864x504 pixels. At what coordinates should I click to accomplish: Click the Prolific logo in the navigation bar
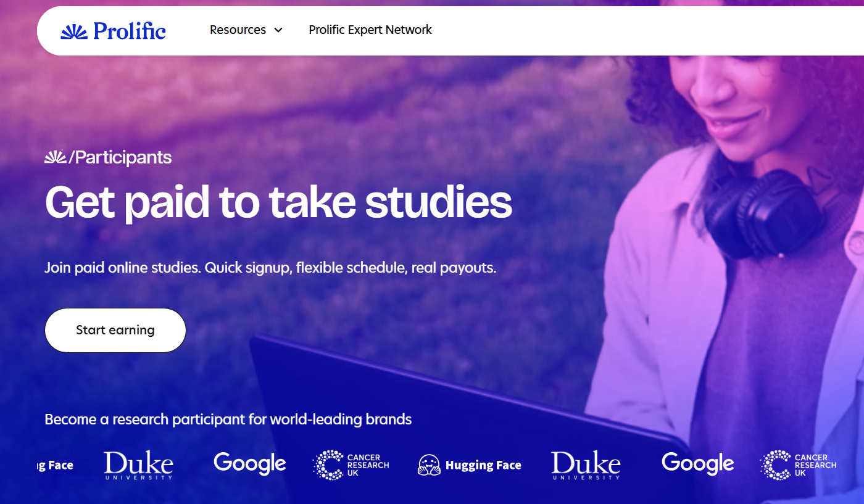(x=113, y=30)
